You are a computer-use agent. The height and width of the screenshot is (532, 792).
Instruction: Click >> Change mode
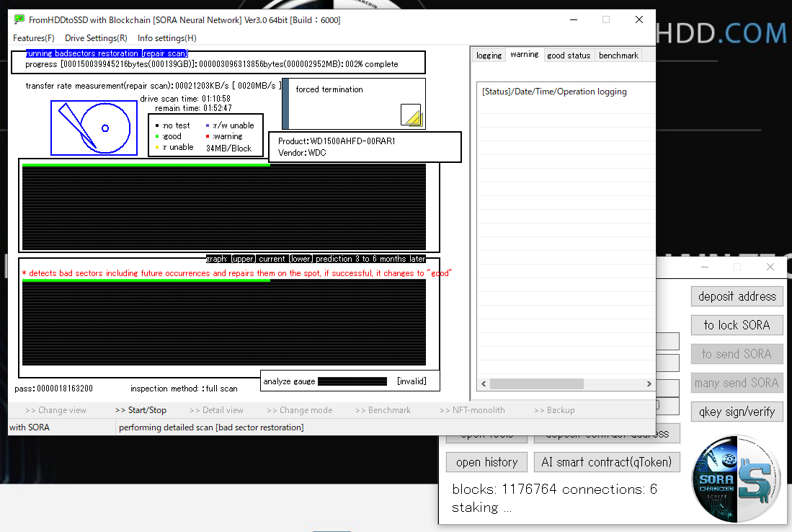point(300,410)
